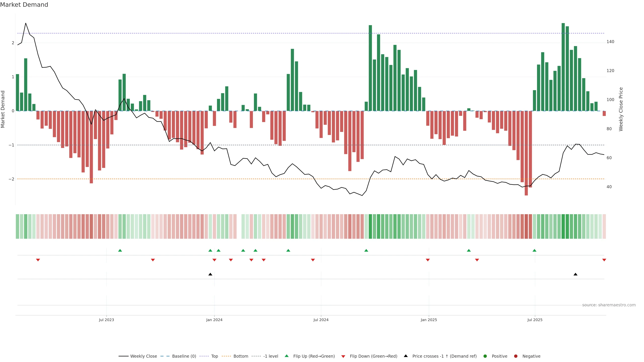Click the first green flip-up marker after Jul 2023

(120, 250)
